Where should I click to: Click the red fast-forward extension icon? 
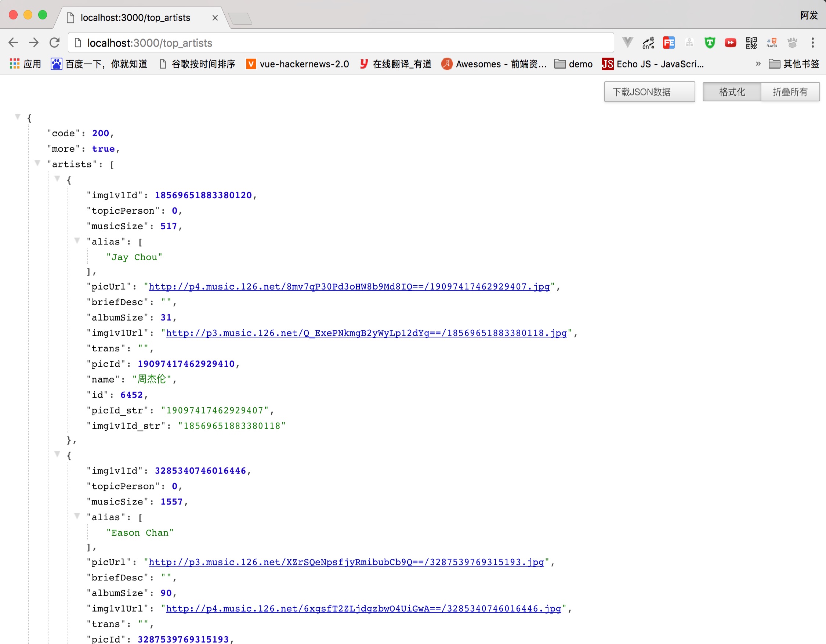[730, 43]
